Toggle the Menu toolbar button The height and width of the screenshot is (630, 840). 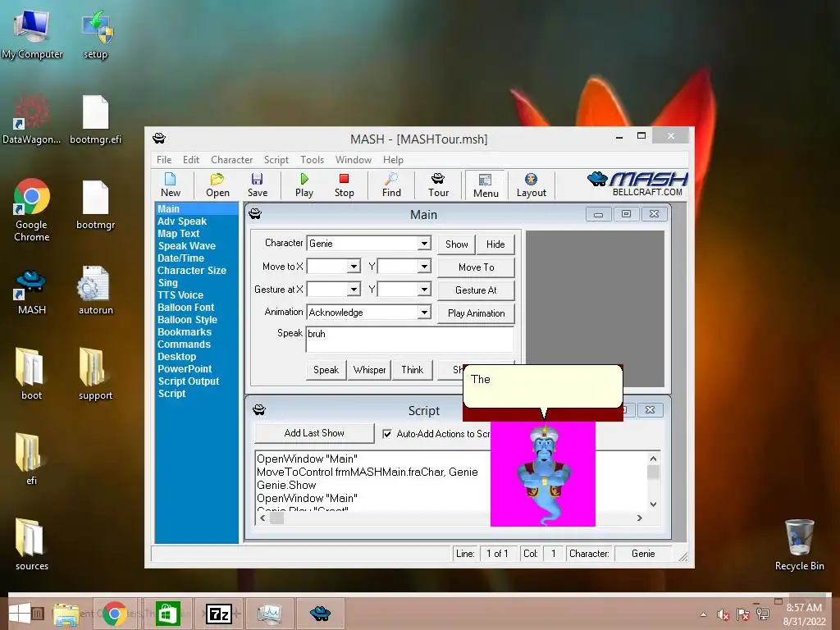(x=486, y=185)
